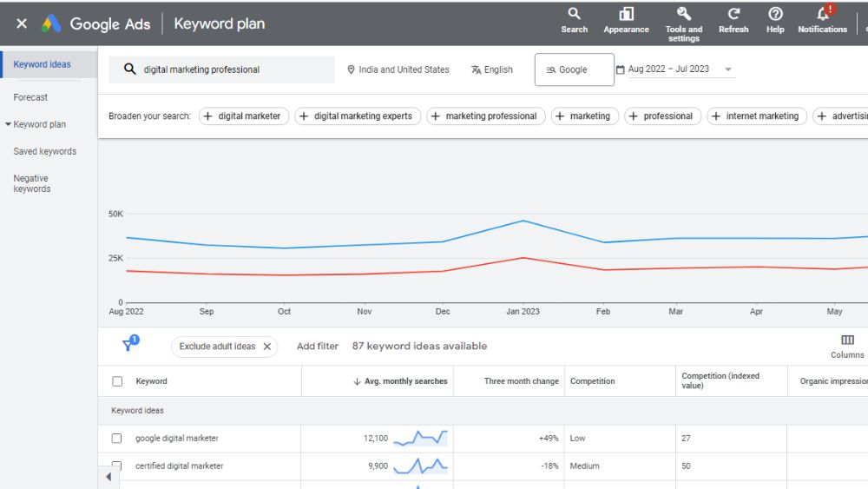Refresh the page using the Refresh icon

coord(733,21)
